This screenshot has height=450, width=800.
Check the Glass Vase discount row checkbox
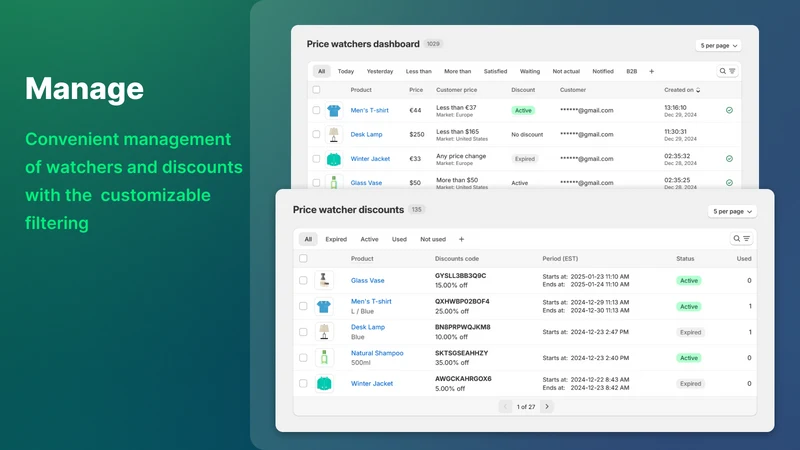click(x=303, y=280)
